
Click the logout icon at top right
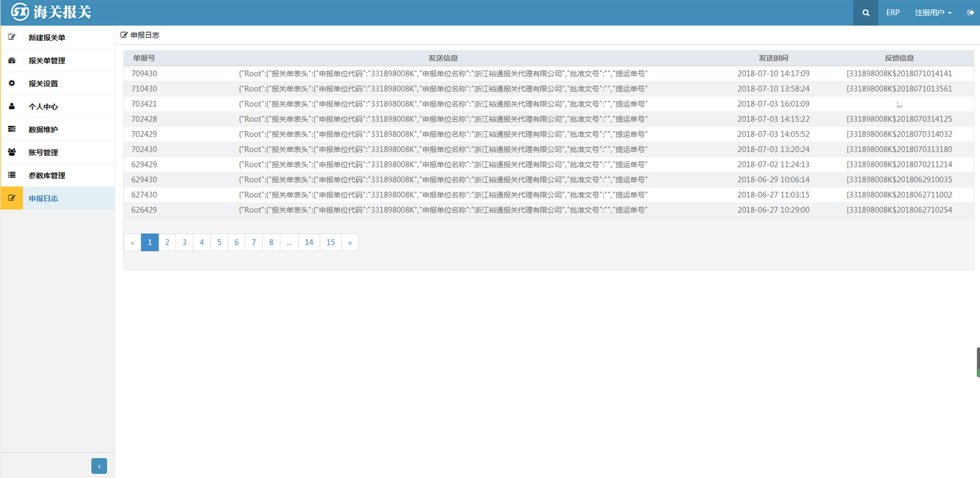pos(971,13)
